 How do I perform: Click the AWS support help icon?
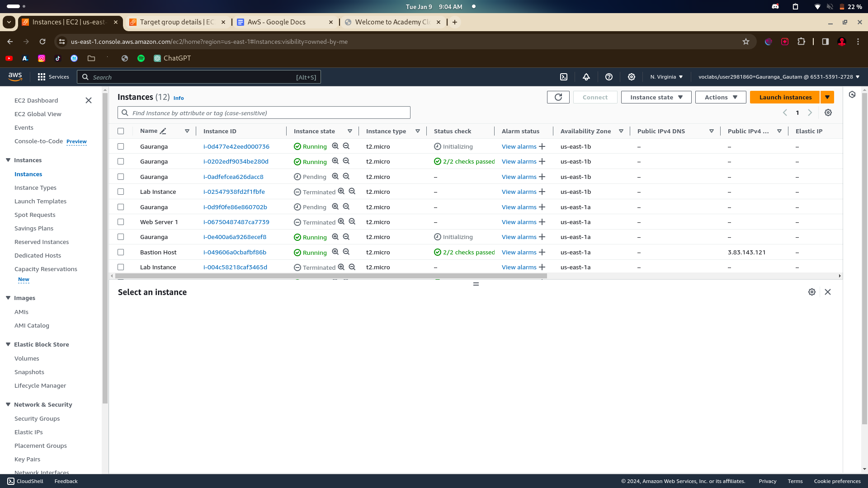[609, 77]
